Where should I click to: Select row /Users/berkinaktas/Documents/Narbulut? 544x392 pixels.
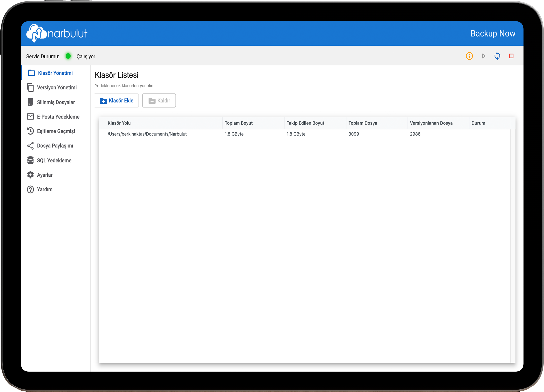304,134
